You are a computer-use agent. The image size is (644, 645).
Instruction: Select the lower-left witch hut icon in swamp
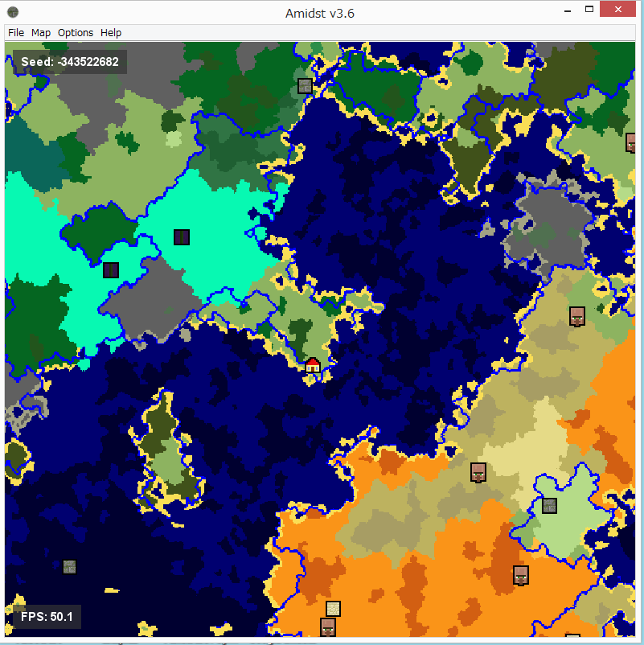[x=111, y=270]
